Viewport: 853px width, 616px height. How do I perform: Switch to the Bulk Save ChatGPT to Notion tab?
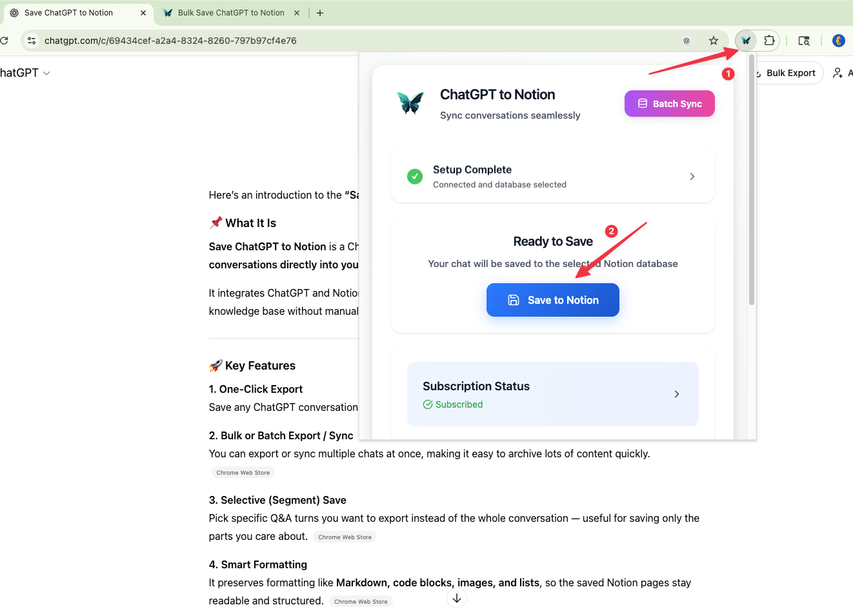230,13
